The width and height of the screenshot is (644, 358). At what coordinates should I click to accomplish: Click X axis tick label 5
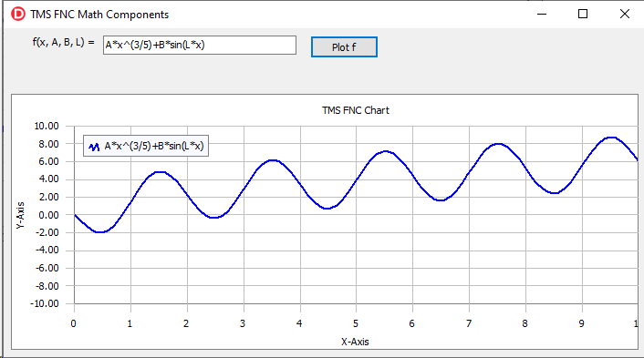(x=355, y=323)
